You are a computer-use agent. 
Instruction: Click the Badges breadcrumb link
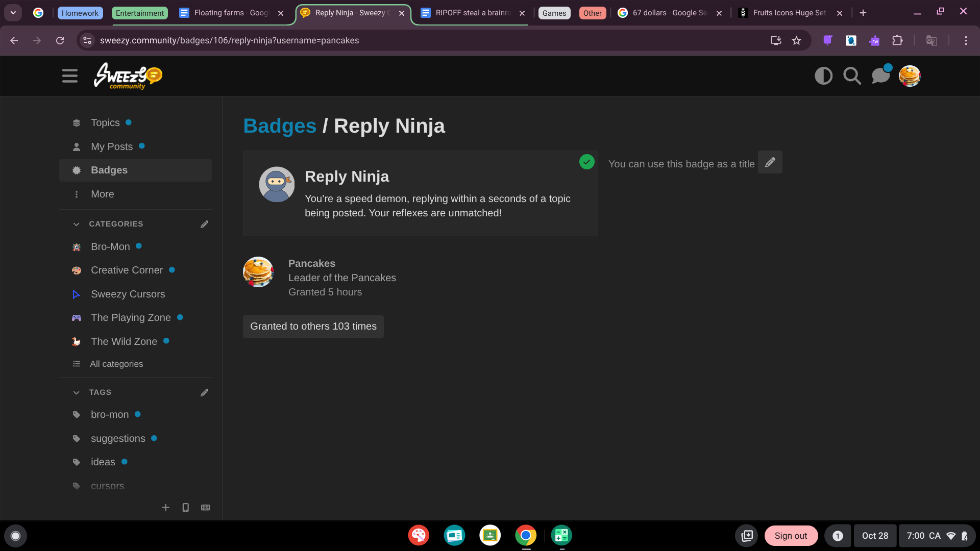(279, 126)
